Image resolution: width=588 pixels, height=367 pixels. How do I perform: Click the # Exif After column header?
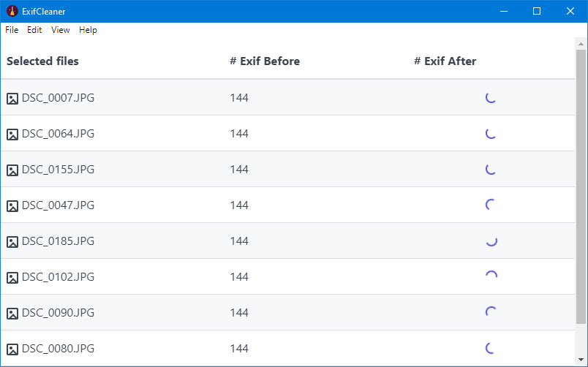[445, 61]
